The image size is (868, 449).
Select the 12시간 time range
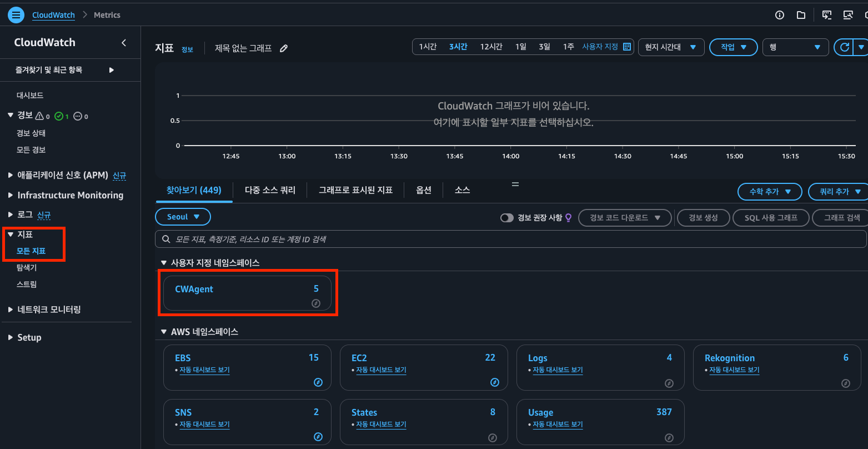[491, 47]
